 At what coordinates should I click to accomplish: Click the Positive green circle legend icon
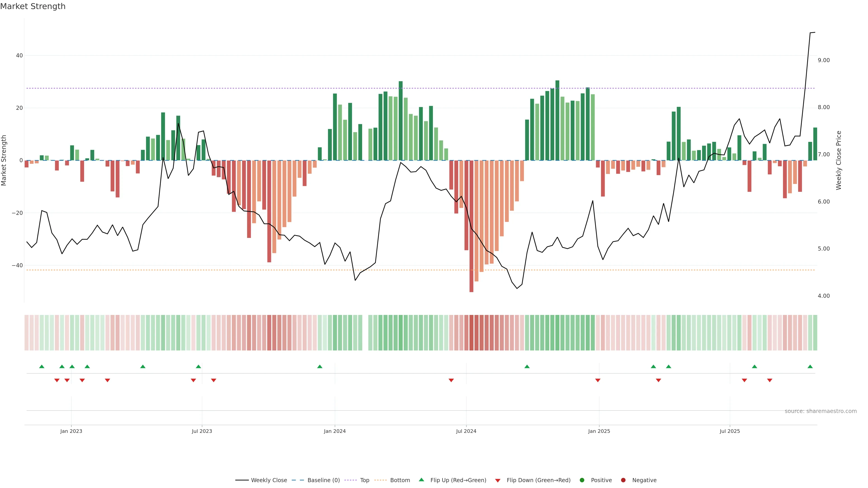pos(582,480)
